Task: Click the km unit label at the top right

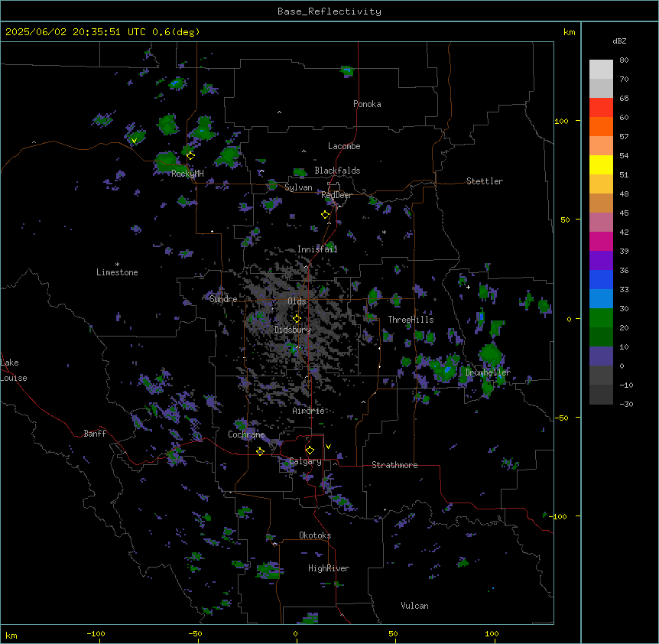Action: click(569, 32)
